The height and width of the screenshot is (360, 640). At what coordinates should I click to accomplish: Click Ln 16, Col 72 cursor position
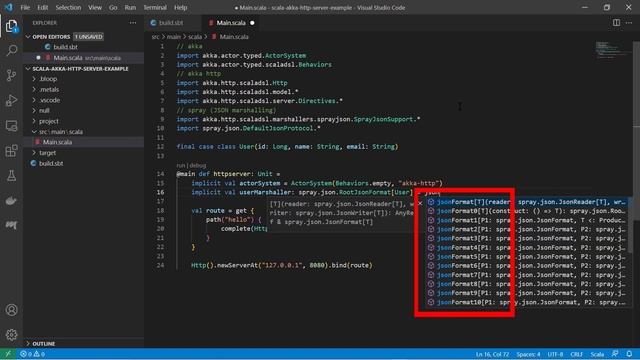[492, 354]
